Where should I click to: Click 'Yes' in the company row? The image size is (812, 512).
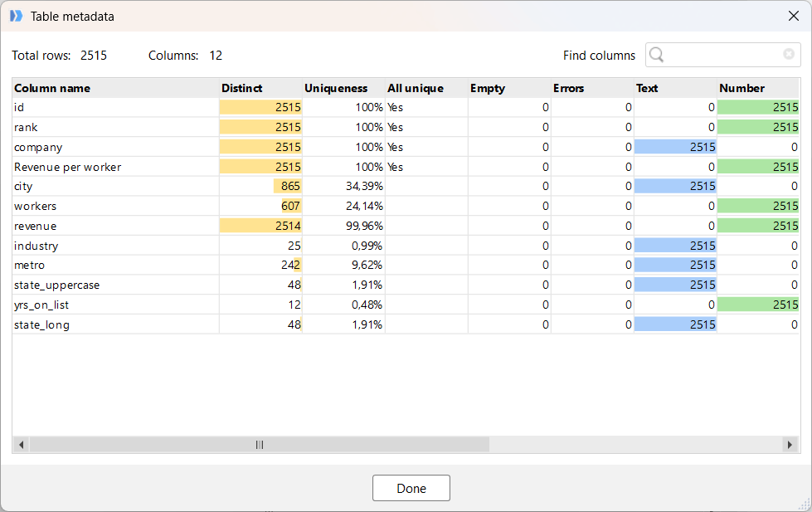click(395, 147)
